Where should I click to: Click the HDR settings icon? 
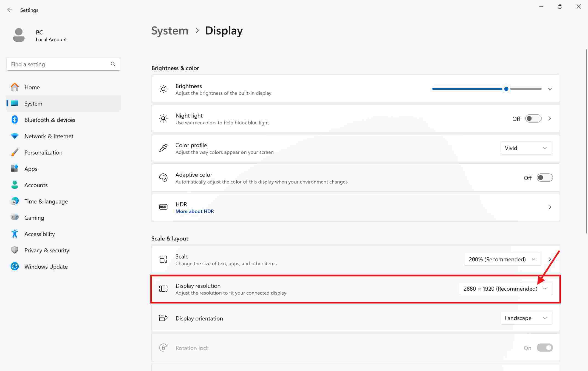(163, 207)
